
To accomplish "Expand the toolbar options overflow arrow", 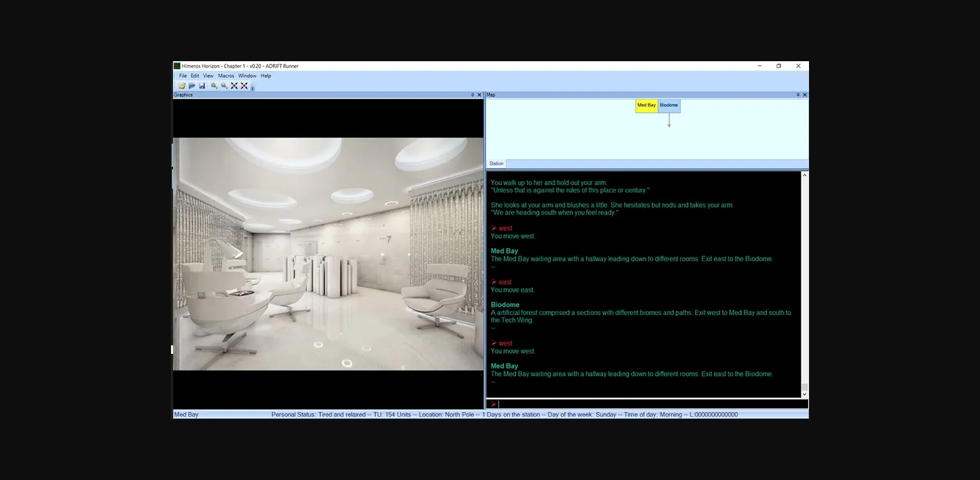I will pos(253,88).
